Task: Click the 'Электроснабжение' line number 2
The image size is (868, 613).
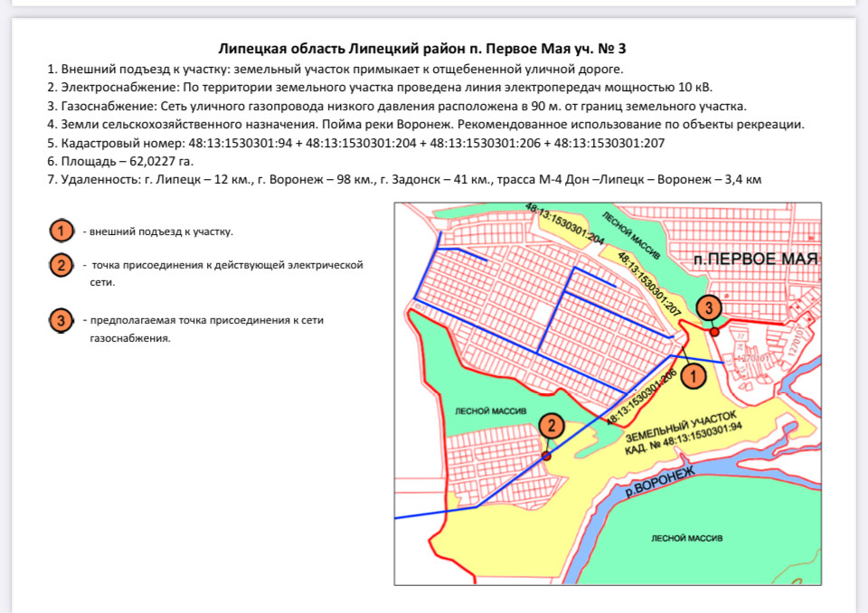Action: click(380, 88)
